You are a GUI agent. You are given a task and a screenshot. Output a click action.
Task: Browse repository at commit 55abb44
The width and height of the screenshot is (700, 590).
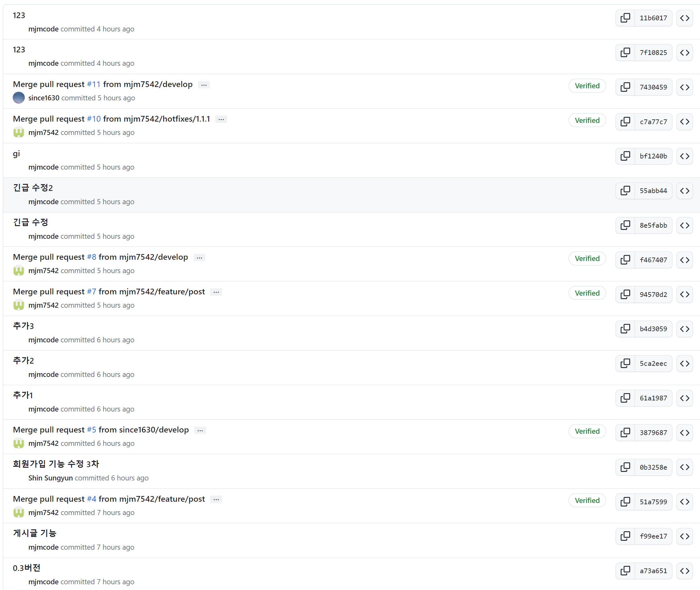pos(684,191)
